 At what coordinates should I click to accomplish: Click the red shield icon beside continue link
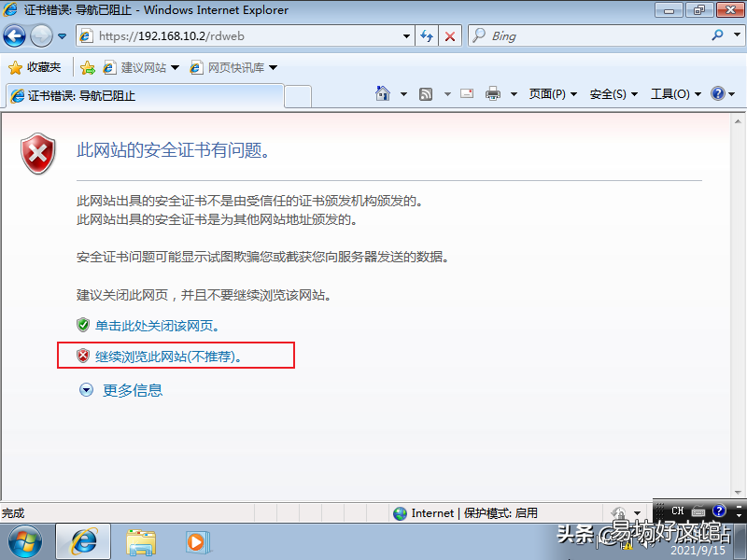83,356
